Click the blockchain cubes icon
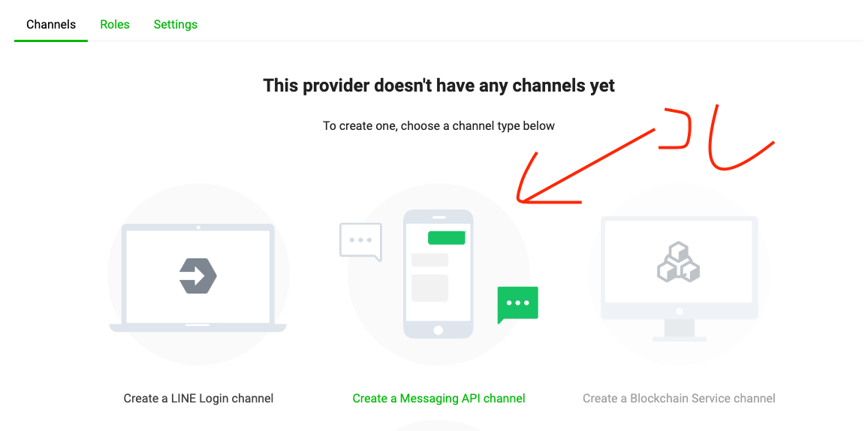This screenshot has width=868, height=431. tap(679, 262)
